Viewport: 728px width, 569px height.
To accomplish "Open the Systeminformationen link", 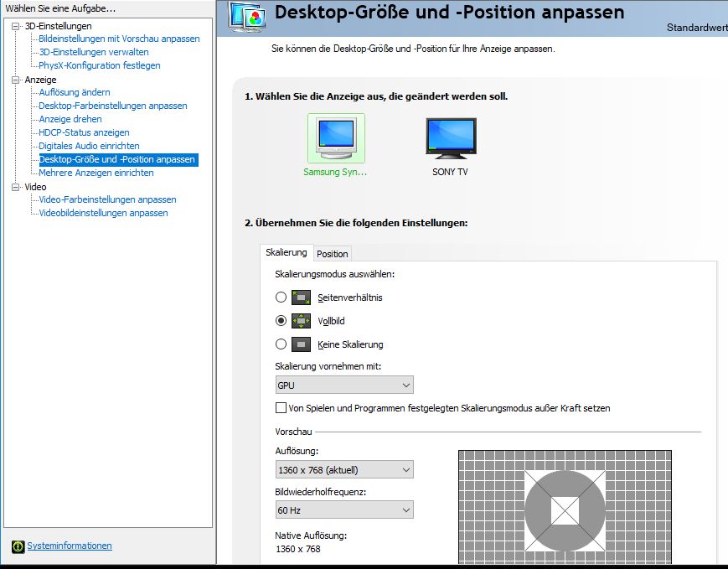I will [x=70, y=546].
